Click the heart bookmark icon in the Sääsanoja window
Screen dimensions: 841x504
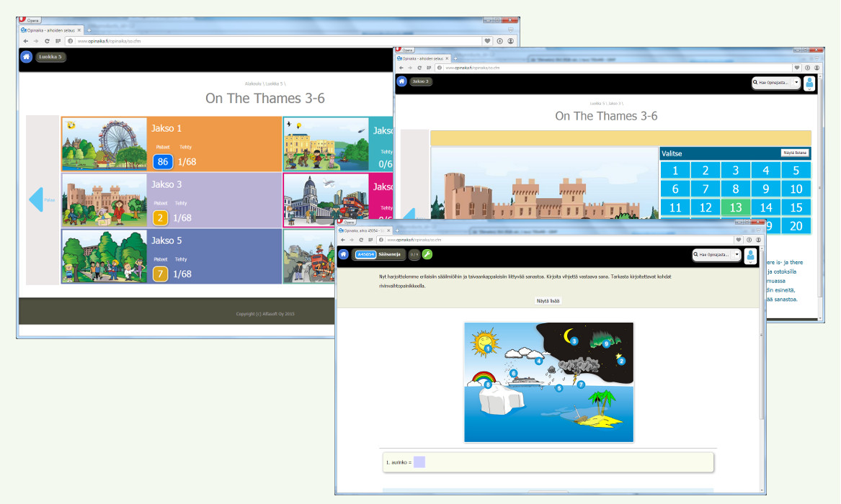pos(739,240)
